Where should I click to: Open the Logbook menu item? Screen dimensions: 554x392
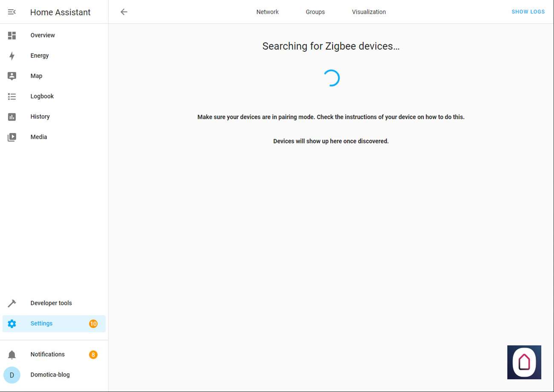tap(54, 96)
